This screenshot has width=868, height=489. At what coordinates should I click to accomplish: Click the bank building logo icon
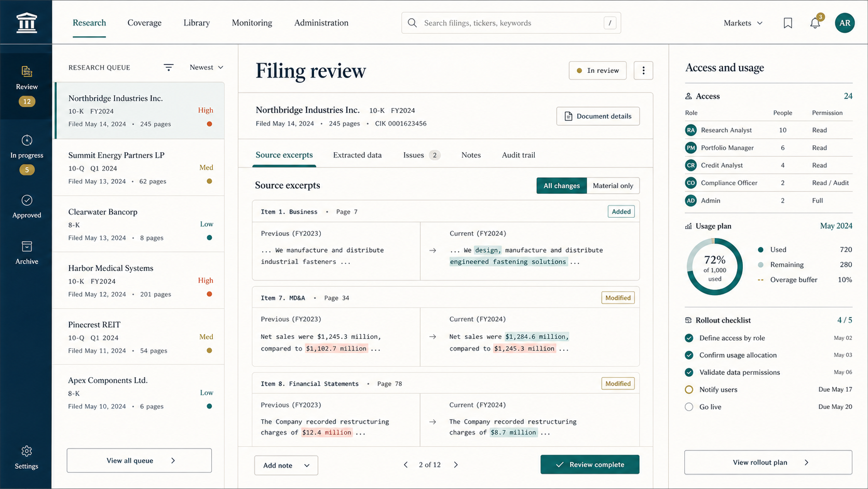coord(26,23)
